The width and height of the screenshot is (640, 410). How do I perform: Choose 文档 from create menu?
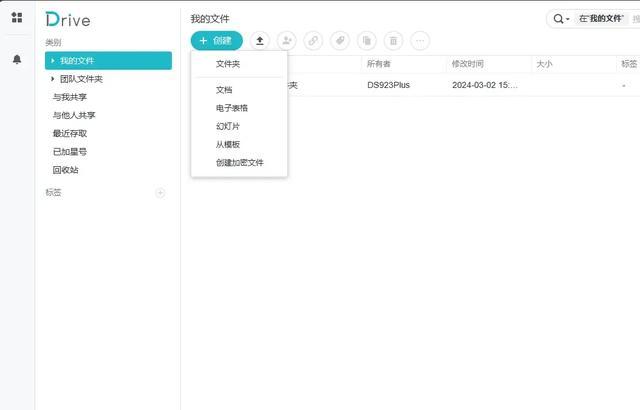(239, 90)
